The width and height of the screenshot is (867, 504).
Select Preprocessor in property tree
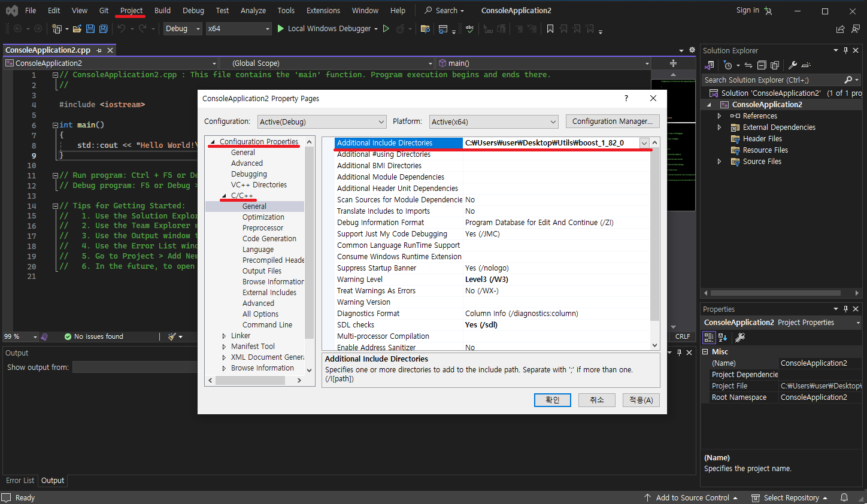click(263, 228)
